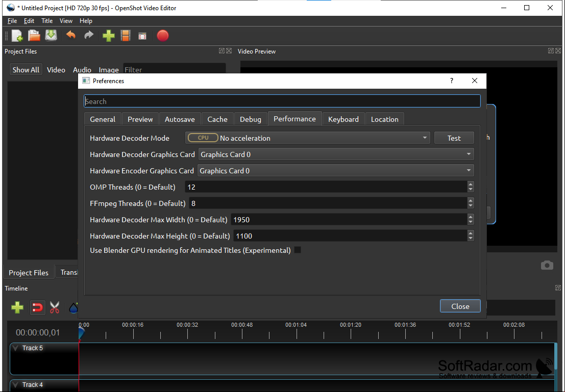Toggle Blender GPU rendering checkbox
The image size is (565, 392).
(x=298, y=250)
